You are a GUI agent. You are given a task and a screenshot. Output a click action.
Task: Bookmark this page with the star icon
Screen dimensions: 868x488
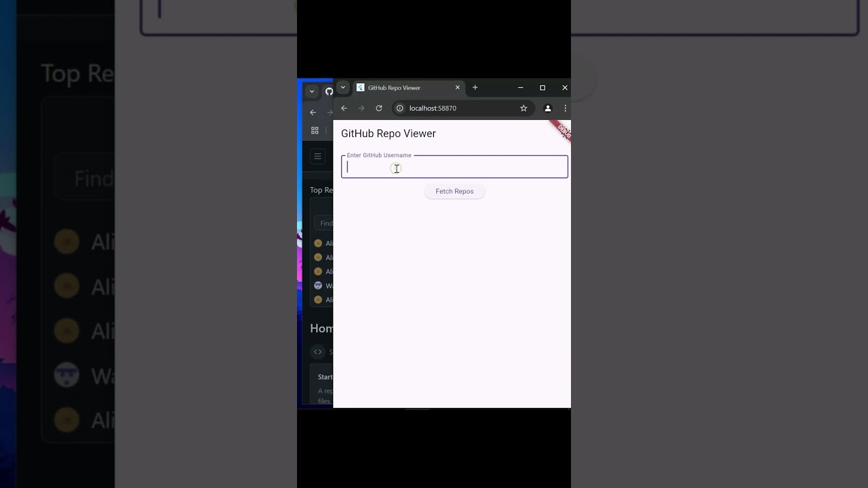pos(524,108)
